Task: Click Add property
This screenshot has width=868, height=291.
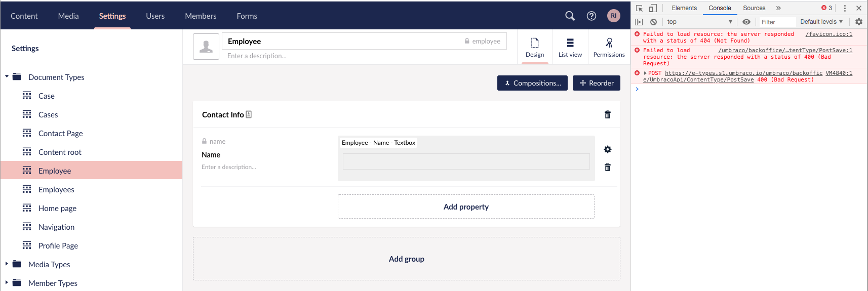Action: click(x=466, y=206)
